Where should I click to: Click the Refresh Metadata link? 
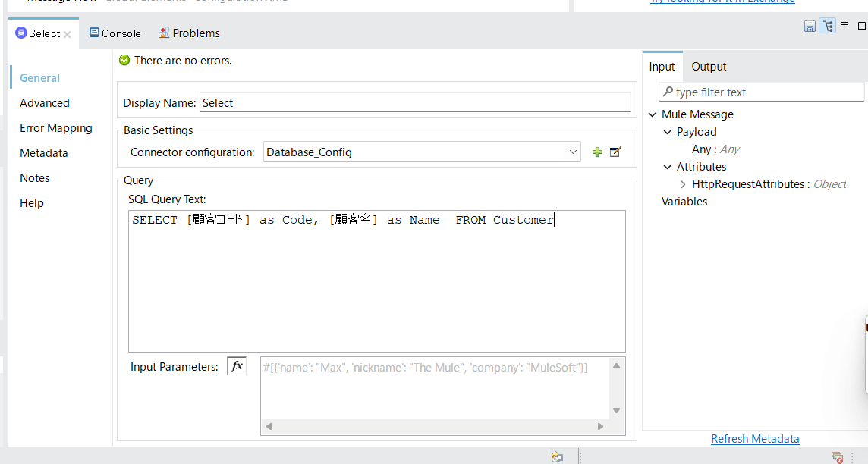coord(755,438)
